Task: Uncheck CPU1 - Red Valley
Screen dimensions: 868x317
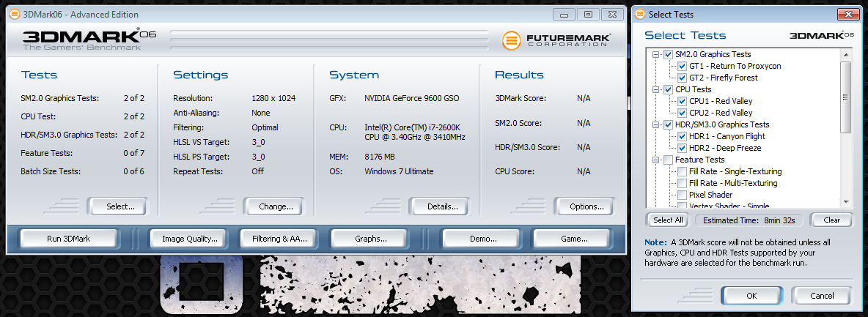Action: click(x=682, y=101)
